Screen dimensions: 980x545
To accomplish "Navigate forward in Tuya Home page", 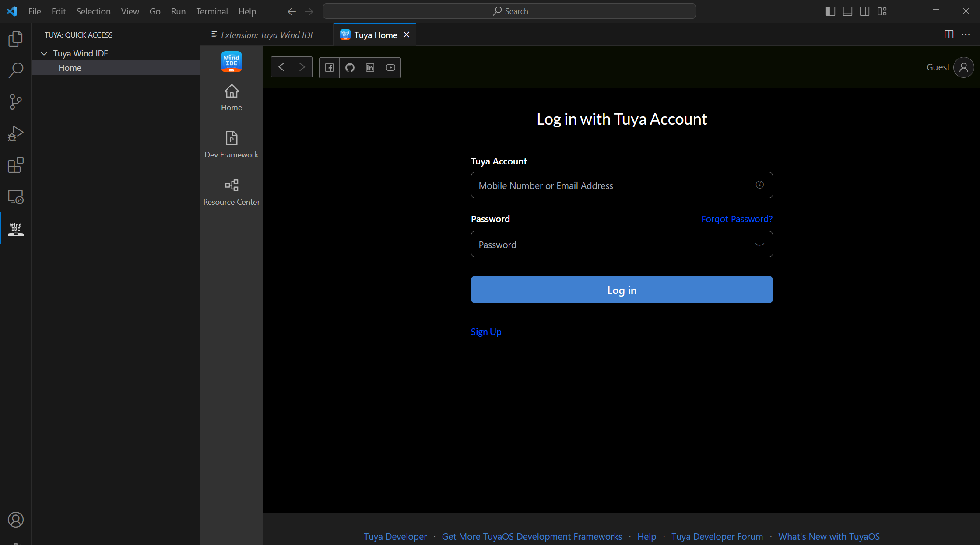I will coord(302,67).
